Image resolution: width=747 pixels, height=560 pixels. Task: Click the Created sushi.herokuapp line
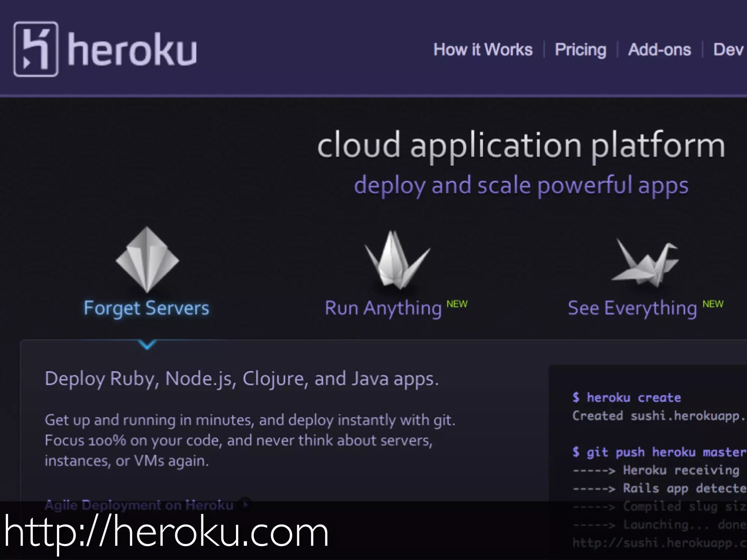tap(659, 416)
